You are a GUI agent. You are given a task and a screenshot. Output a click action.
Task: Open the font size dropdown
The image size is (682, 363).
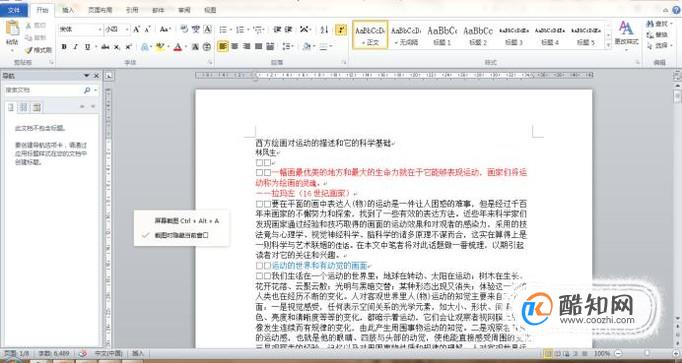coord(127,30)
